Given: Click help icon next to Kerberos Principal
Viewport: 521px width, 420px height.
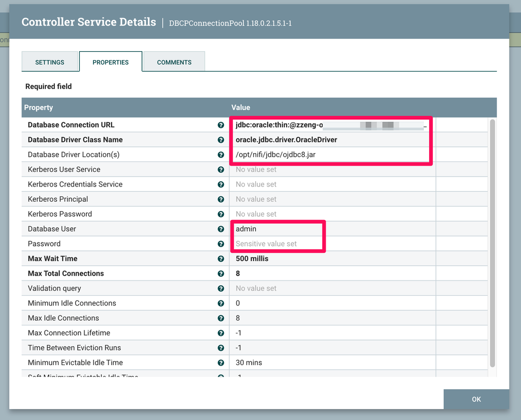Looking at the screenshot, I should [x=221, y=200].
